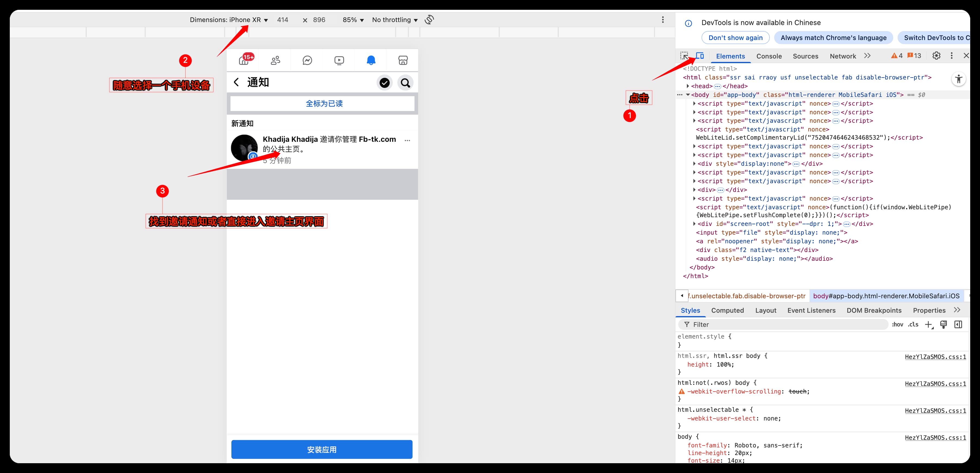
Task: Close the DevTools panel
Action: (x=966, y=56)
